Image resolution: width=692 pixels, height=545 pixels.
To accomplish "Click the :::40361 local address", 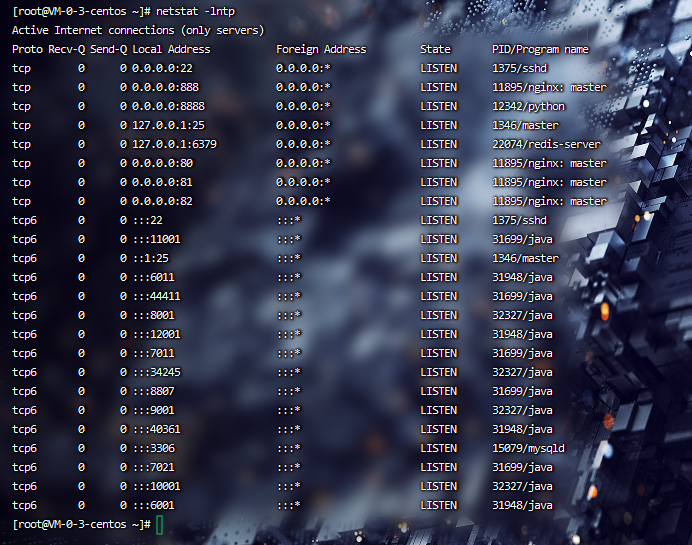I will coord(158,430).
